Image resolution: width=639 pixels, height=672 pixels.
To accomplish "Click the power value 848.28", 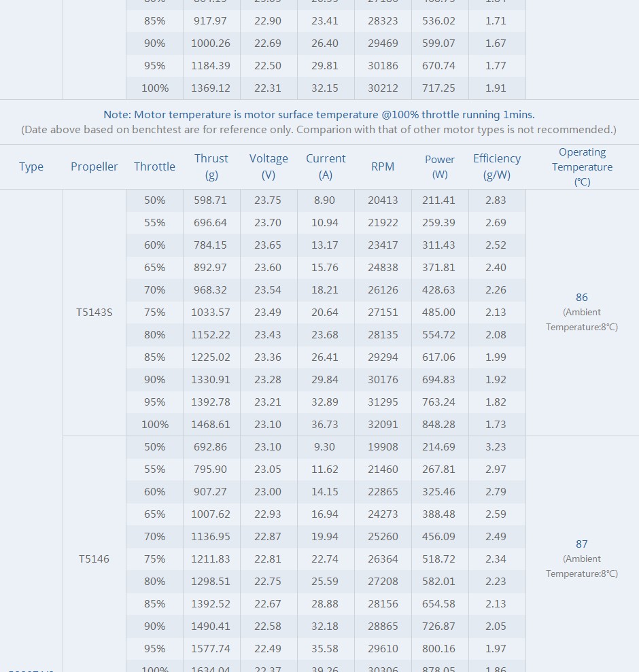I will [x=438, y=424].
